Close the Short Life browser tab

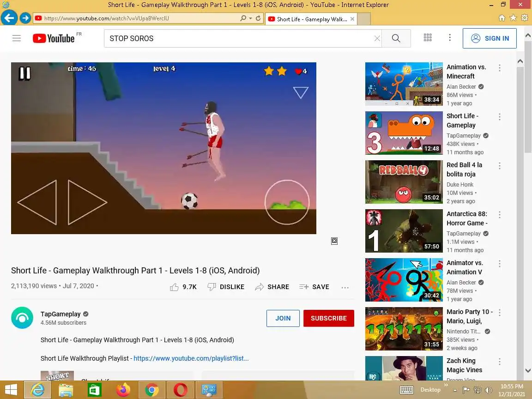352,19
